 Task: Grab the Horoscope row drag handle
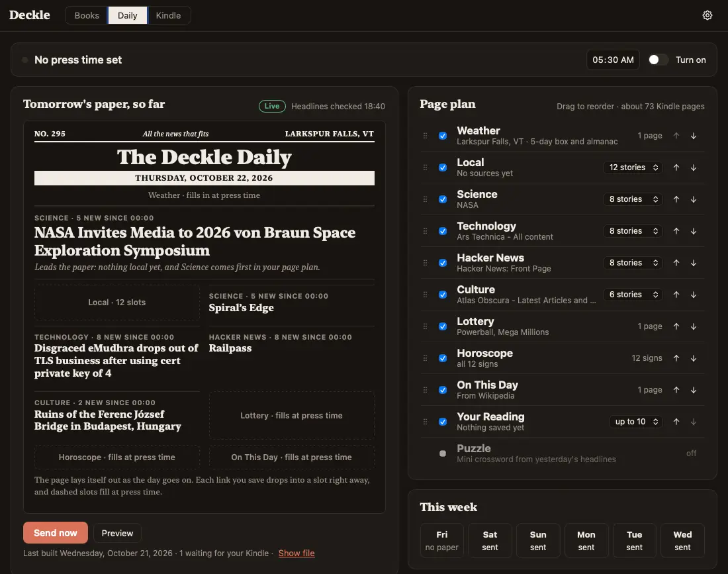(425, 358)
